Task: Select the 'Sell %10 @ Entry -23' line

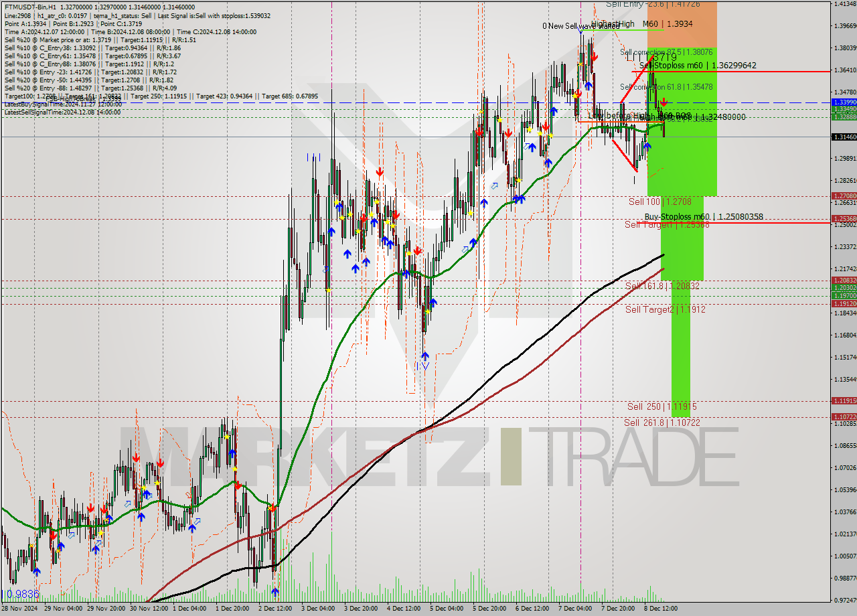Action: click(90, 71)
